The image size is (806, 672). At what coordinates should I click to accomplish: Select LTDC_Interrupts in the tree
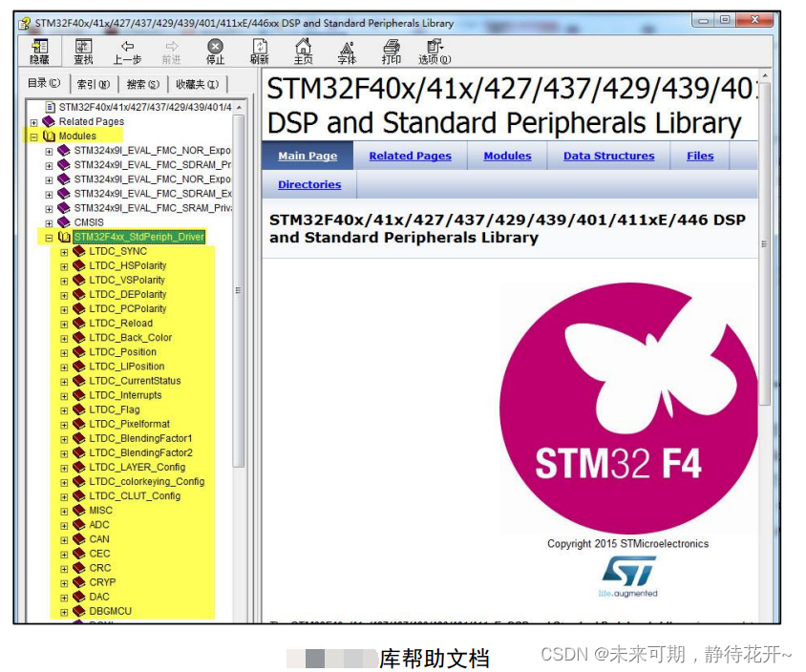point(125,395)
